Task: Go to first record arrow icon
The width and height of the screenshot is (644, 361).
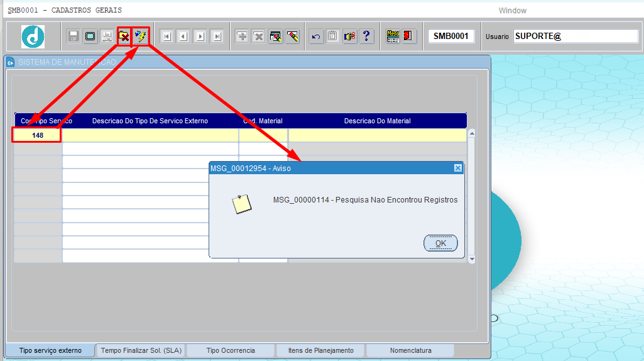Action: point(166,36)
